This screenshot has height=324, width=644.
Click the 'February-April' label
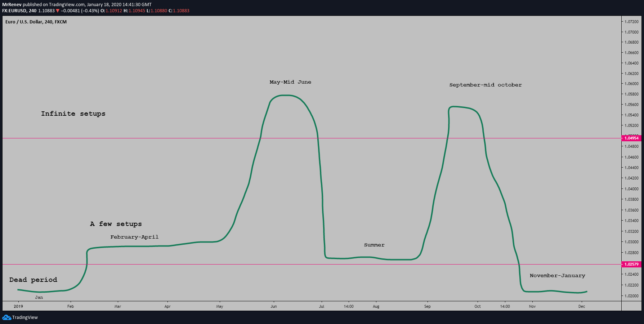coord(134,237)
